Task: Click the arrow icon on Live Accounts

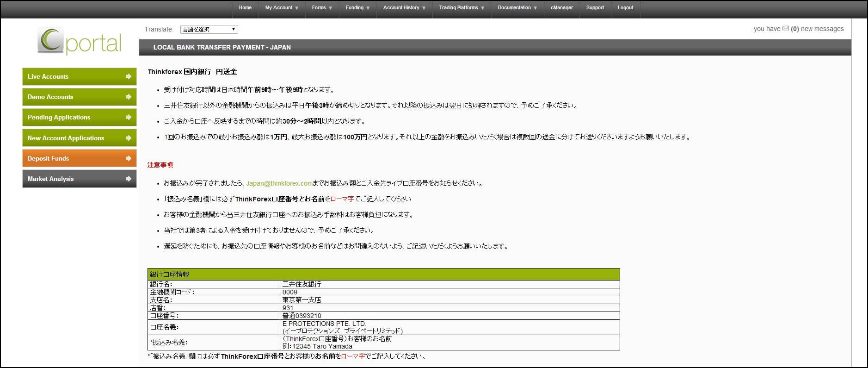Action: tap(129, 76)
